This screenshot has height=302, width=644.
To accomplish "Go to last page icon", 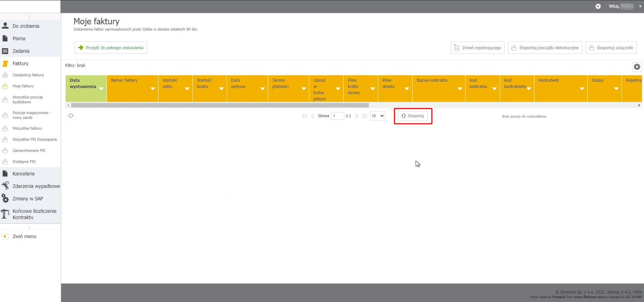I will coord(364,116).
